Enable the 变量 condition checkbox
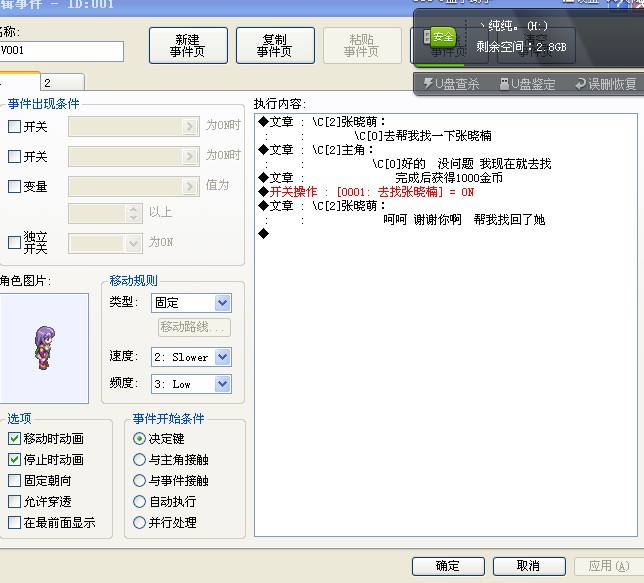Image resolution: width=644 pixels, height=583 pixels. point(14,187)
